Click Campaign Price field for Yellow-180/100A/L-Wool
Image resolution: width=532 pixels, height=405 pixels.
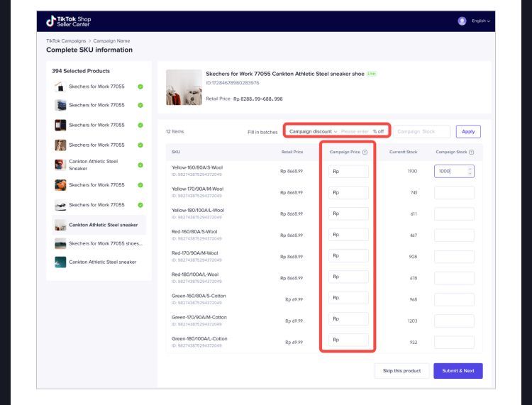[348, 213]
